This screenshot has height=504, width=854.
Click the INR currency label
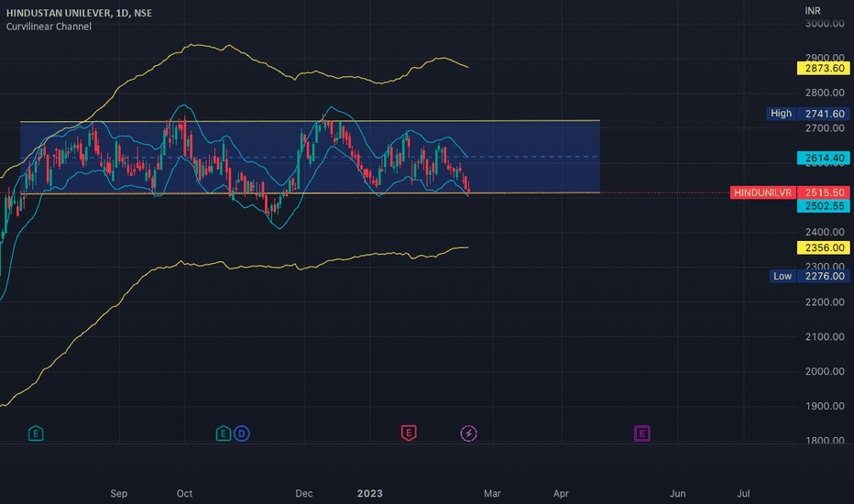click(813, 11)
